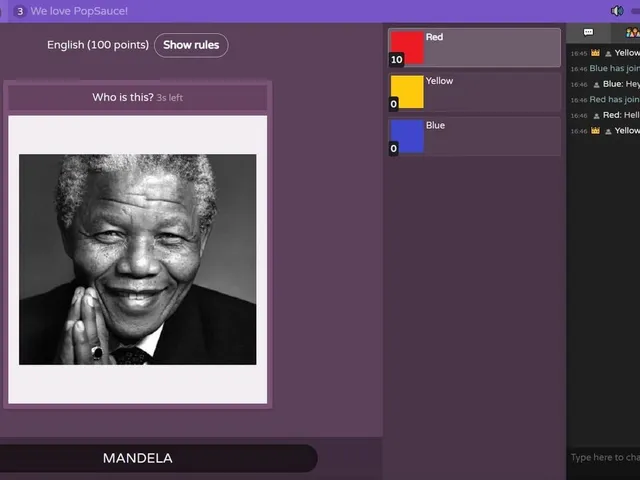Click the Who is this? question header
This screenshot has height=480, width=640.
pyautogui.click(x=138, y=98)
